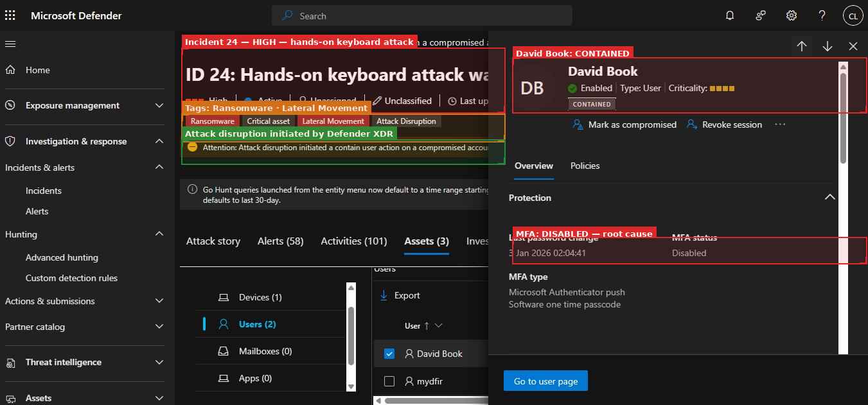
Task: Open Custom detection rules
Action: [x=72, y=278]
